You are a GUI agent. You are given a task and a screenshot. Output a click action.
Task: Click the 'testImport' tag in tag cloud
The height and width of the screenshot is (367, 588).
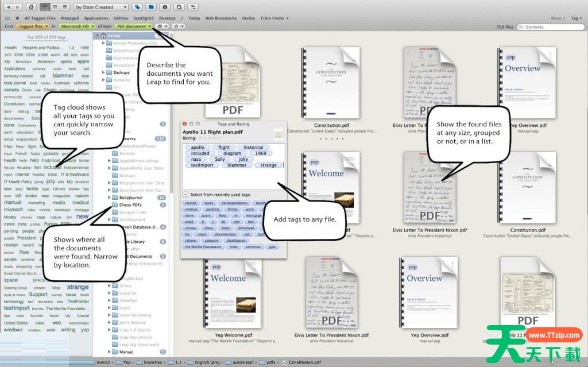click(17, 308)
